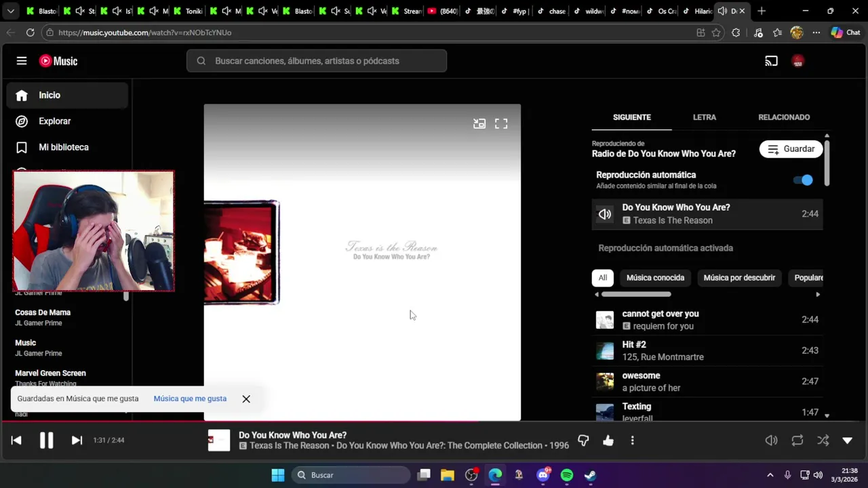The image size is (868, 488).
Task: Open the Copilot Chat button
Action: pos(846,33)
